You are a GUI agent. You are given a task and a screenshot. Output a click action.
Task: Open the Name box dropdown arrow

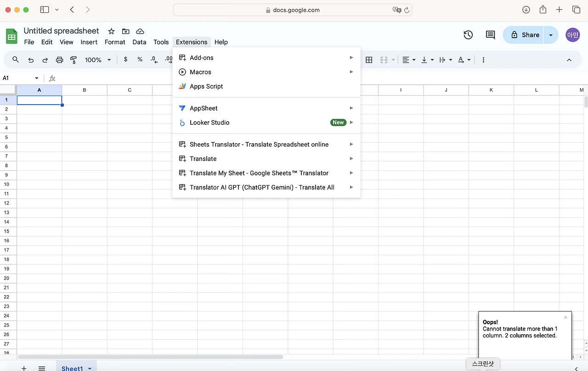(x=37, y=78)
